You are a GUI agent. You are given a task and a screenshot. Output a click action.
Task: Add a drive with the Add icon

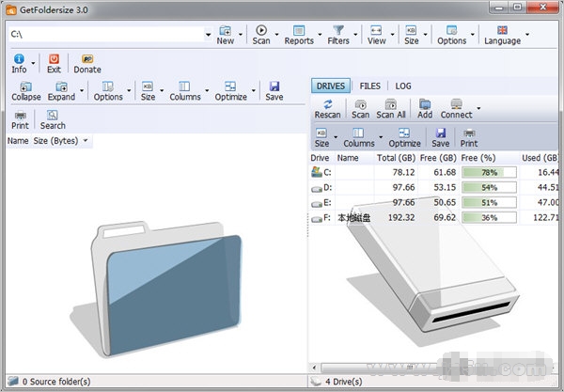point(425,109)
